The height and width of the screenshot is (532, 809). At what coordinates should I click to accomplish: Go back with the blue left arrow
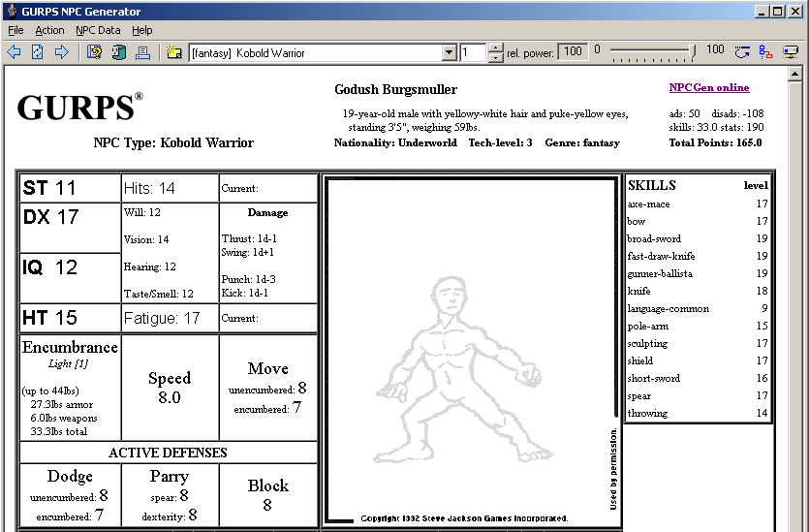14,52
